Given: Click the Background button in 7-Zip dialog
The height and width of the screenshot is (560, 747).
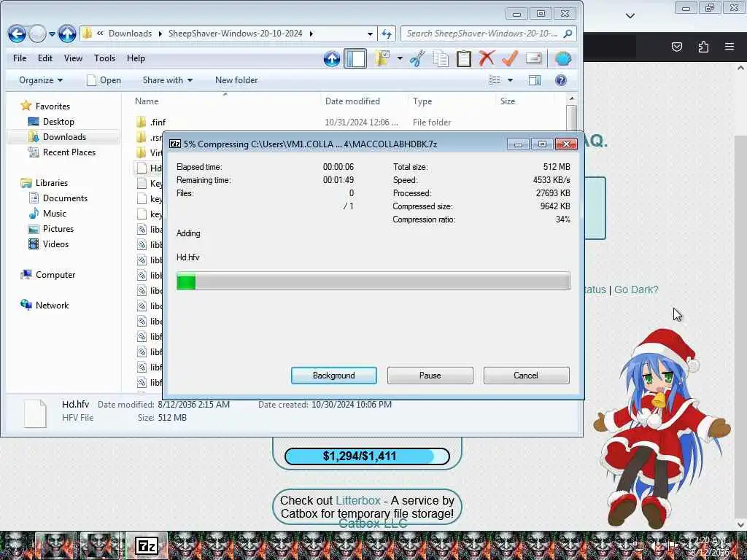Looking at the screenshot, I should point(334,376).
